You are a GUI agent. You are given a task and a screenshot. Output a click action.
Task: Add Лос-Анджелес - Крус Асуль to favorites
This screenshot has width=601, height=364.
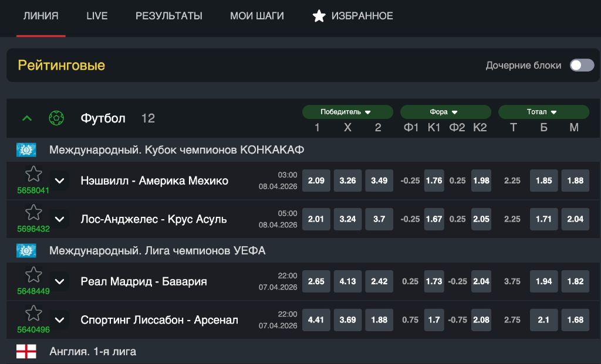[33, 213]
